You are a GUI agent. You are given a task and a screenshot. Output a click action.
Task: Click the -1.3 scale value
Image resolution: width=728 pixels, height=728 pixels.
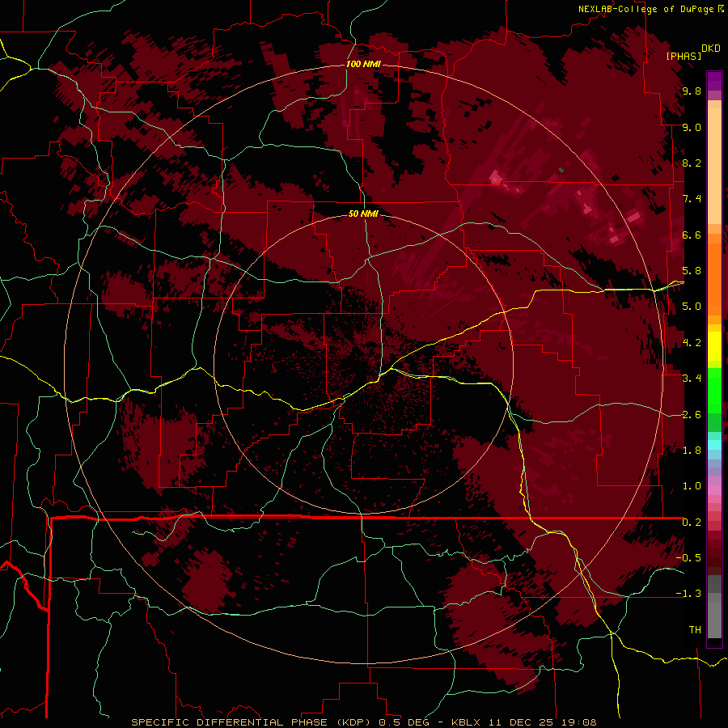coord(688,594)
